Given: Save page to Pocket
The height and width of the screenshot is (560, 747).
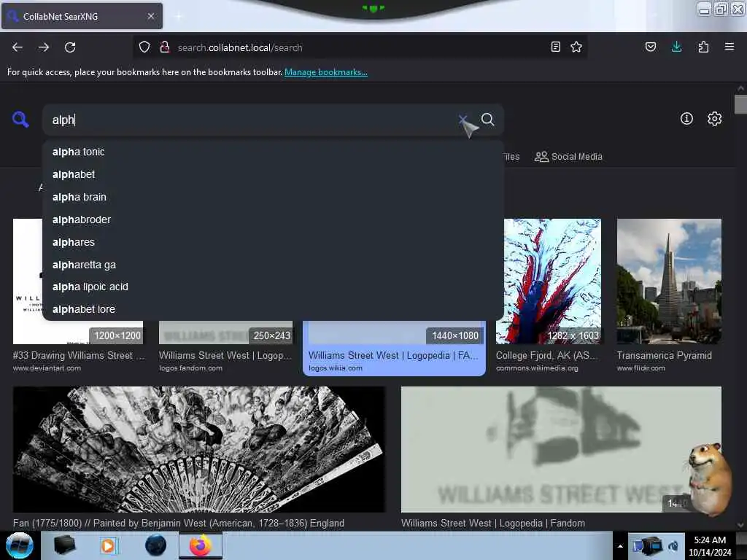Looking at the screenshot, I should click(x=650, y=47).
